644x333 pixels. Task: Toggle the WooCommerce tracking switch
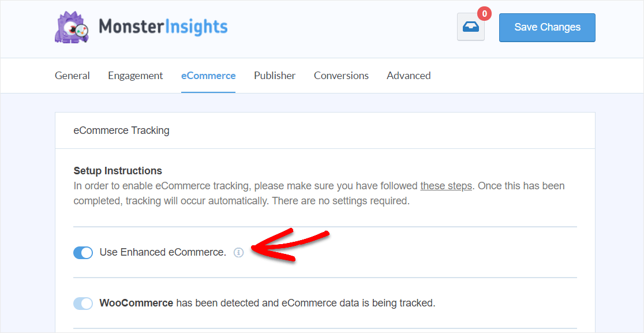[x=83, y=303]
